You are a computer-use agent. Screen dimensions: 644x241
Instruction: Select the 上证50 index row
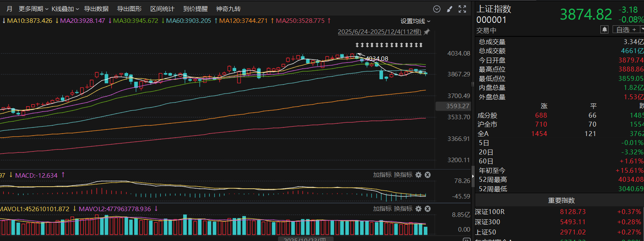point(559,232)
